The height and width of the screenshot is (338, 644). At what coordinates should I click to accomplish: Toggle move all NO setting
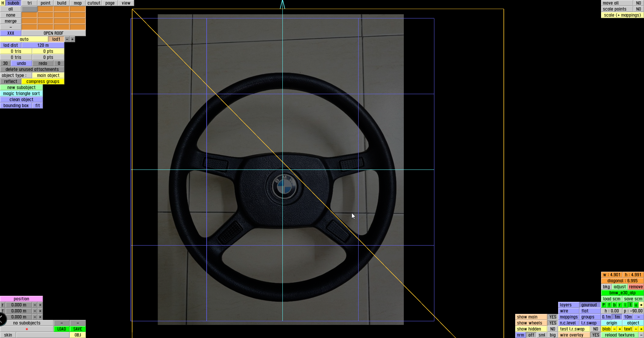(639, 3)
